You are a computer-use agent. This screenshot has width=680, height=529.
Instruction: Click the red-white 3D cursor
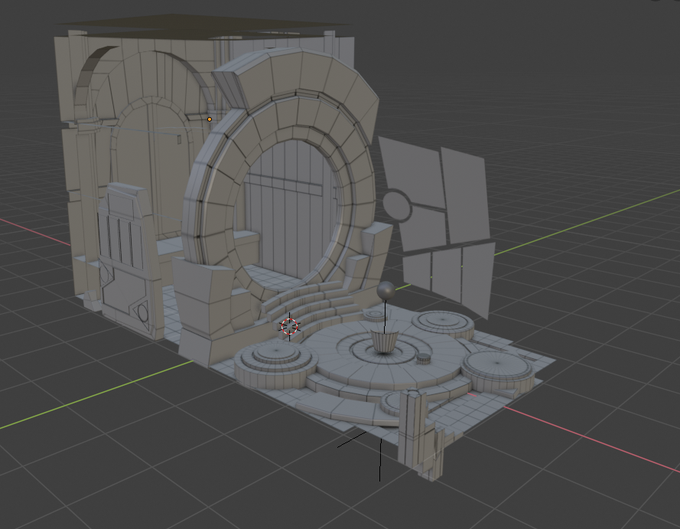[x=289, y=326]
